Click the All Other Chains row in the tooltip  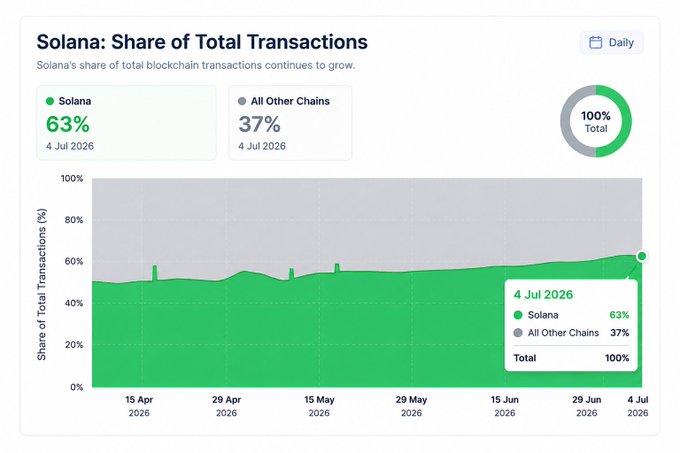tap(571, 333)
